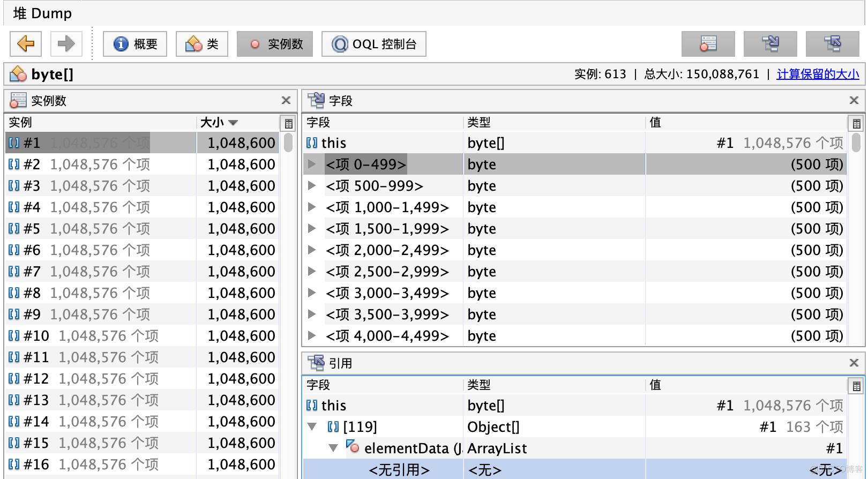Expand the <项 1,000-1,499> node
Image resolution: width=868 pixels, height=479 pixels.
[312, 207]
